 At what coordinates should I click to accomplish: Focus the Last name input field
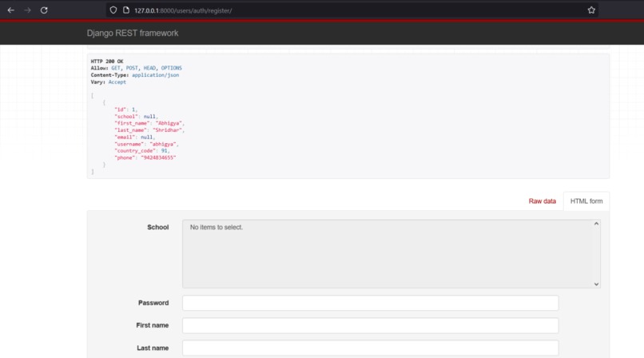tap(370, 348)
